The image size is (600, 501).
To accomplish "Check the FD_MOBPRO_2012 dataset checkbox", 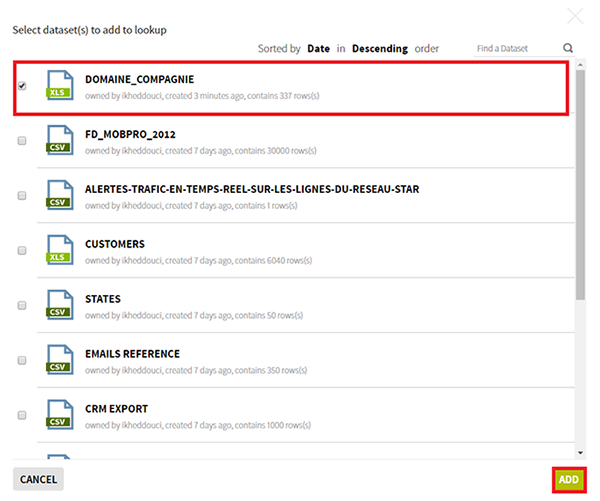I will coord(22,141).
